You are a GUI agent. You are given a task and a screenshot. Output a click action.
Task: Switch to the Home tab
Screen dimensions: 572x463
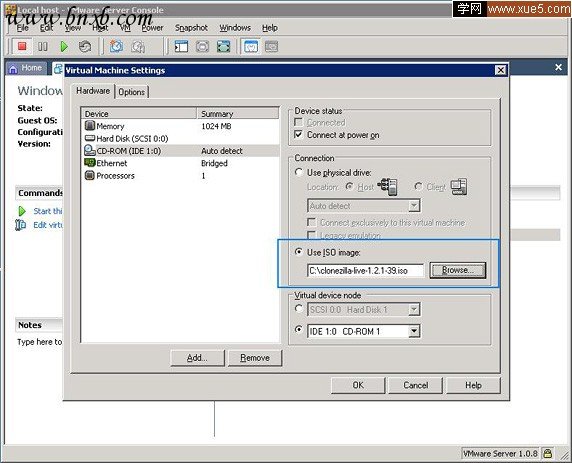[26, 68]
